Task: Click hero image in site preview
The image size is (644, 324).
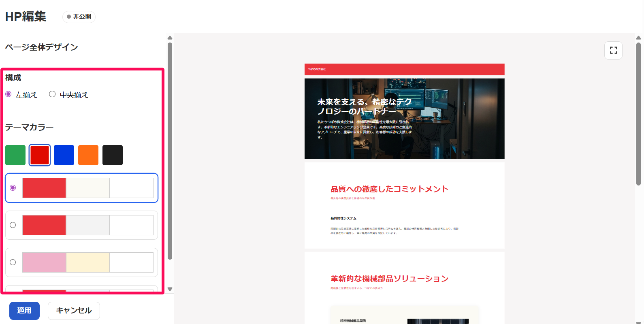Action: coord(404,119)
